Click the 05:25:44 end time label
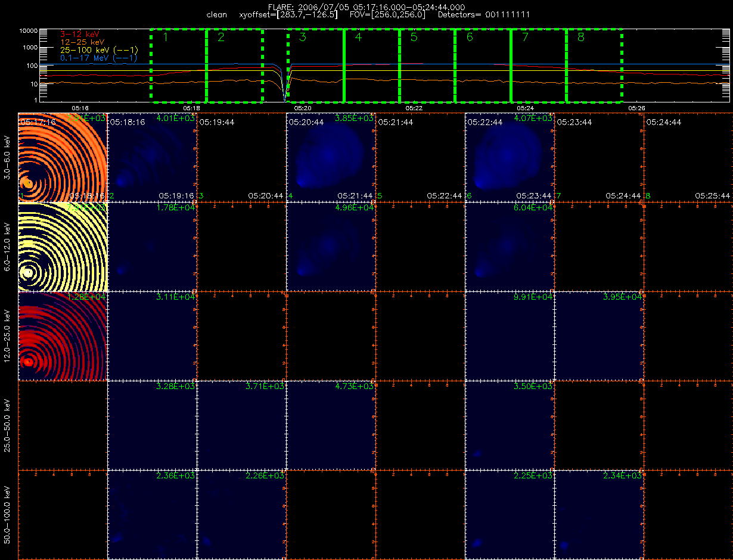 point(713,195)
